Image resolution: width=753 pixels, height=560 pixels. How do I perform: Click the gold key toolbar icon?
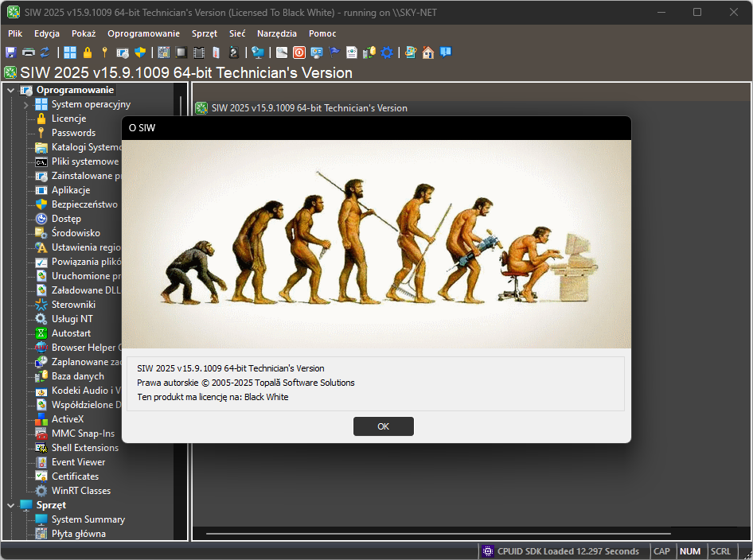(104, 52)
